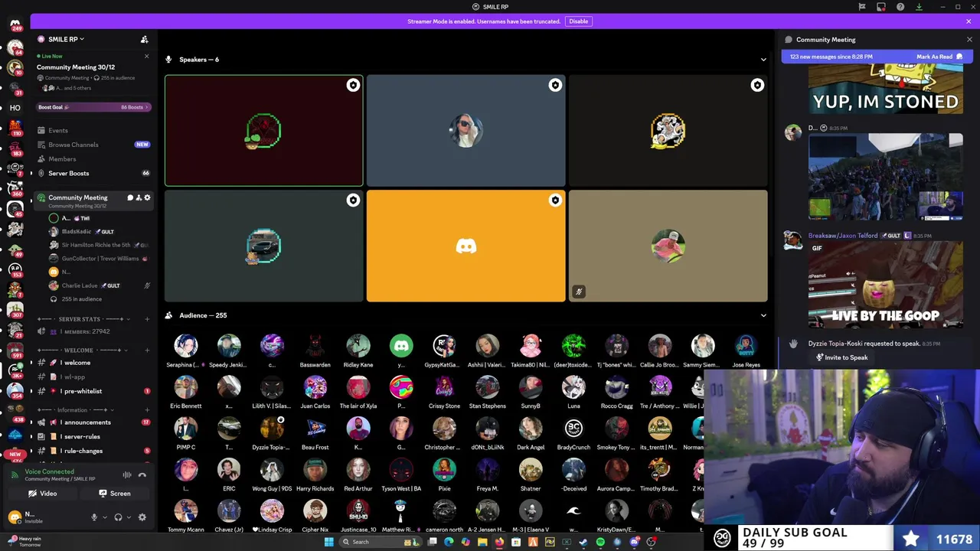Viewport: 980px width, 551px height.
Task: Toggle noise suppression in voice panel
Action: click(127, 474)
